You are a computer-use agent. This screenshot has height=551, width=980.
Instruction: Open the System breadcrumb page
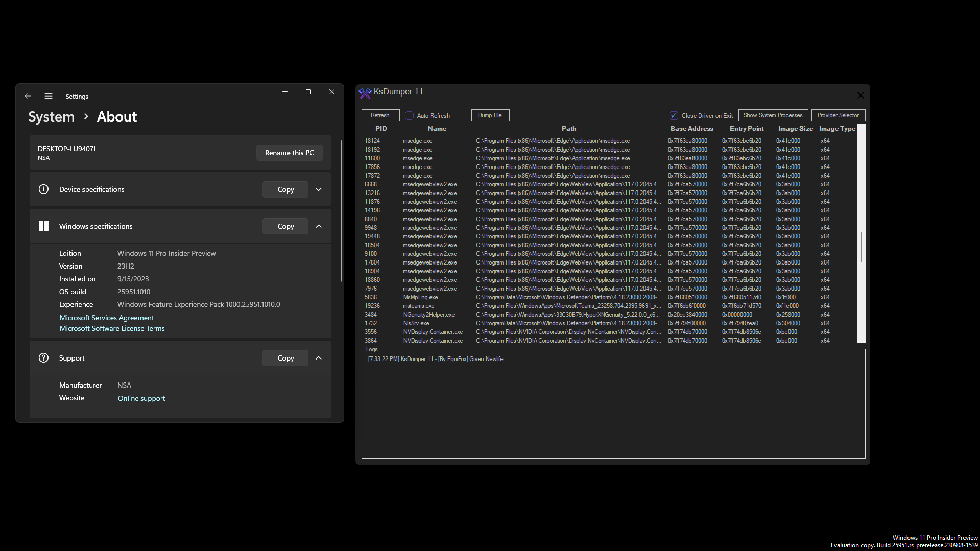pyautogui.click(x=51, y=116)
